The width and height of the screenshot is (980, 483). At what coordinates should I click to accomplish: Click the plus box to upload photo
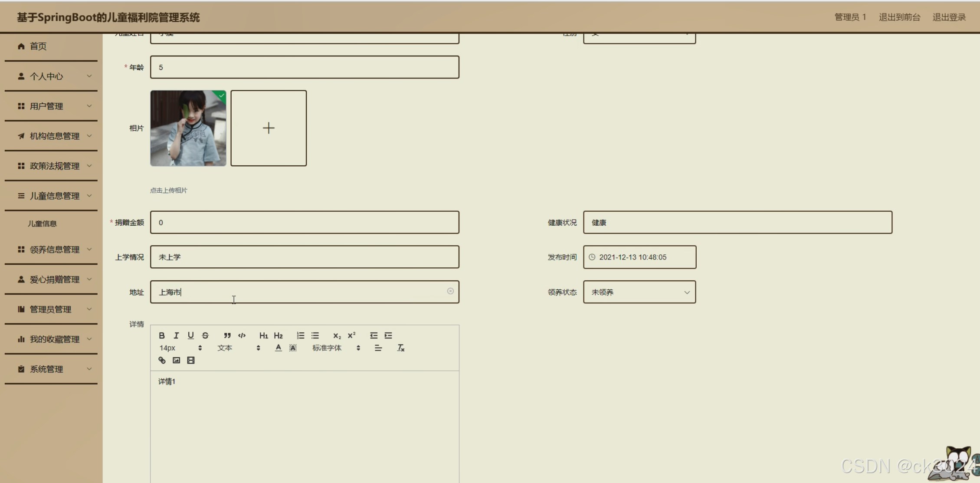(x=269, y=128)
